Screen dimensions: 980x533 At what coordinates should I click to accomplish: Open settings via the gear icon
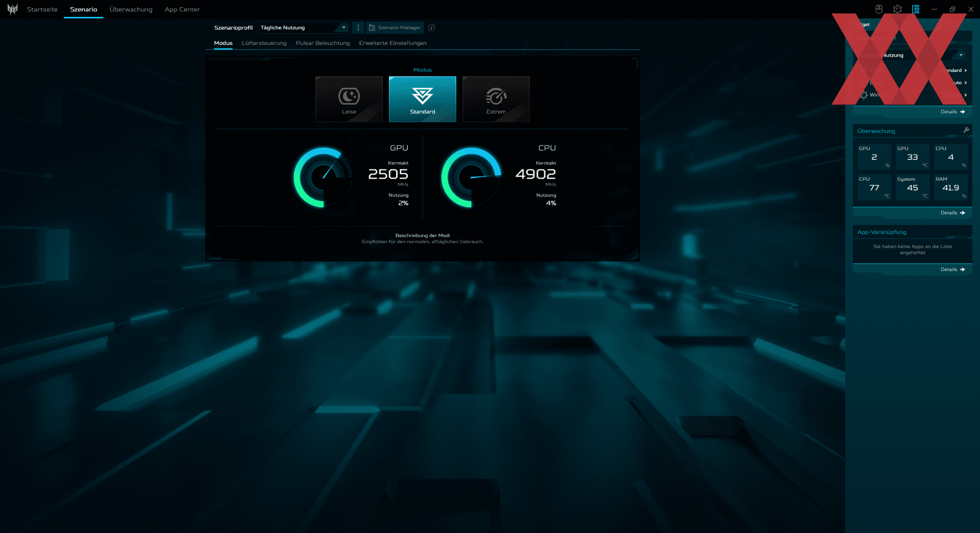point(897,9)
